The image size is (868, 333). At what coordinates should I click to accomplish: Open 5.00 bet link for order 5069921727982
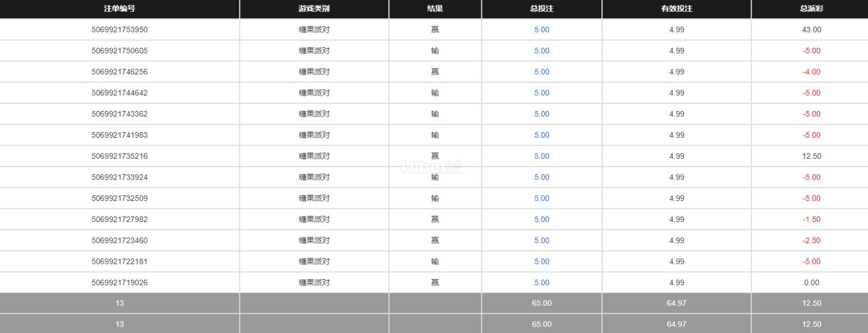click(x=541, y=219)
